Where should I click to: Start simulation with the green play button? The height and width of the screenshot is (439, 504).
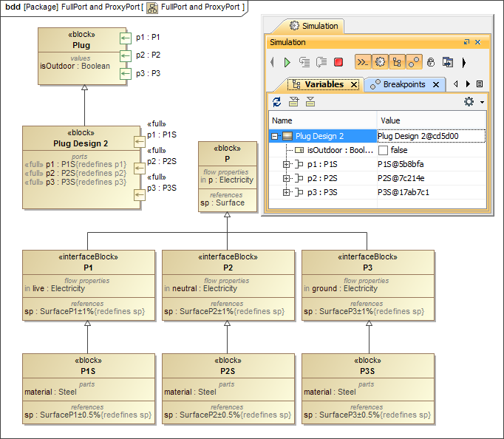pos(287,62)
